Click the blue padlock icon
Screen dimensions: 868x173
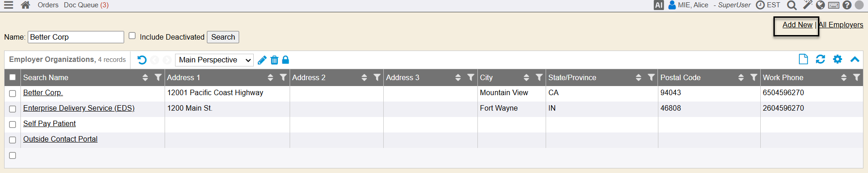coord(286,60)
